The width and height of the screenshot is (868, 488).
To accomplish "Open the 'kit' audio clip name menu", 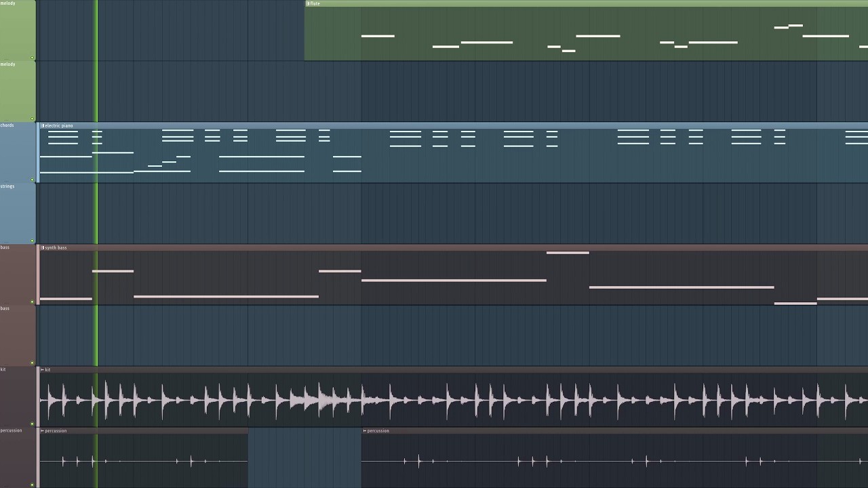I will [47, 369].
